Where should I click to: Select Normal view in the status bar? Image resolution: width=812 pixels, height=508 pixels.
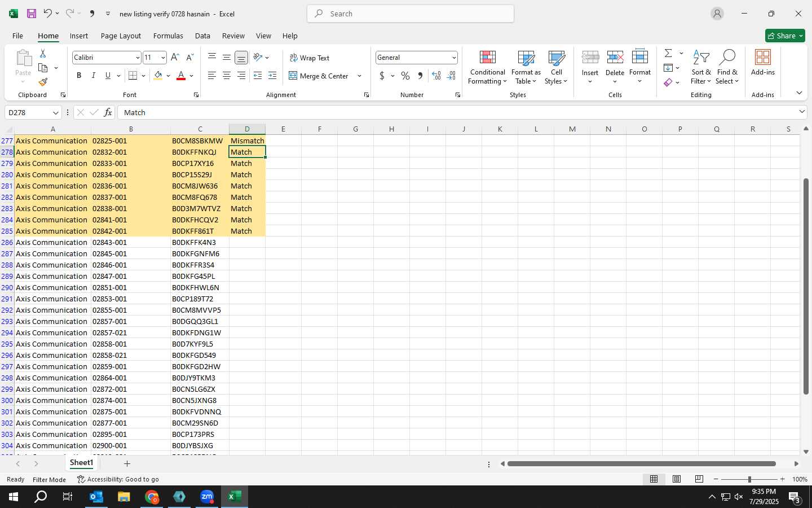pyautogui.click(x=654, y=479)
